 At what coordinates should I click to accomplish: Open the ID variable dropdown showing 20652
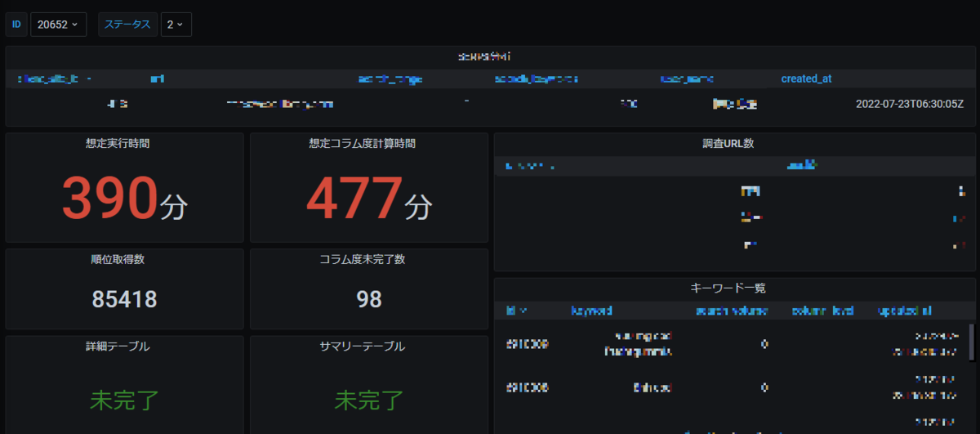pos(58,25)
